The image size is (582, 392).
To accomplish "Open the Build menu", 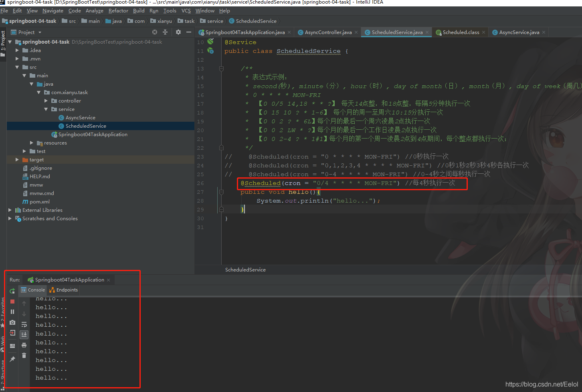I will 139,11.
